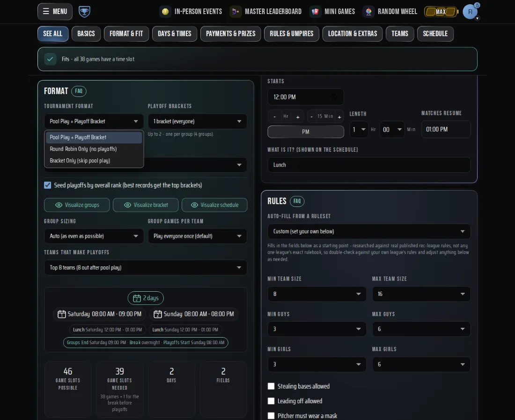Open the Length minutes dropdown
Image resolution: width=515 pixels, height=420 pixels.
(392, 129)
